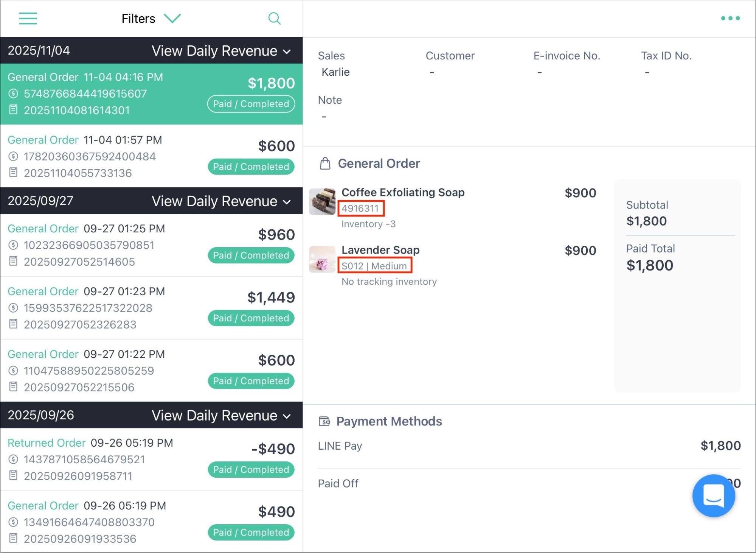
Task: Click the shopping bag icon beside General Order
Action: 325,164
